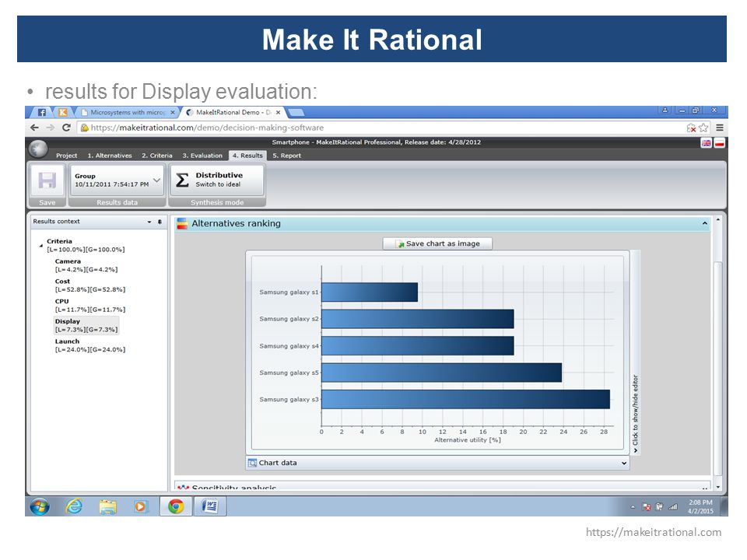The image size is (747, 560).
Task: Switch to Word in the taskbar
Action: 209,506
